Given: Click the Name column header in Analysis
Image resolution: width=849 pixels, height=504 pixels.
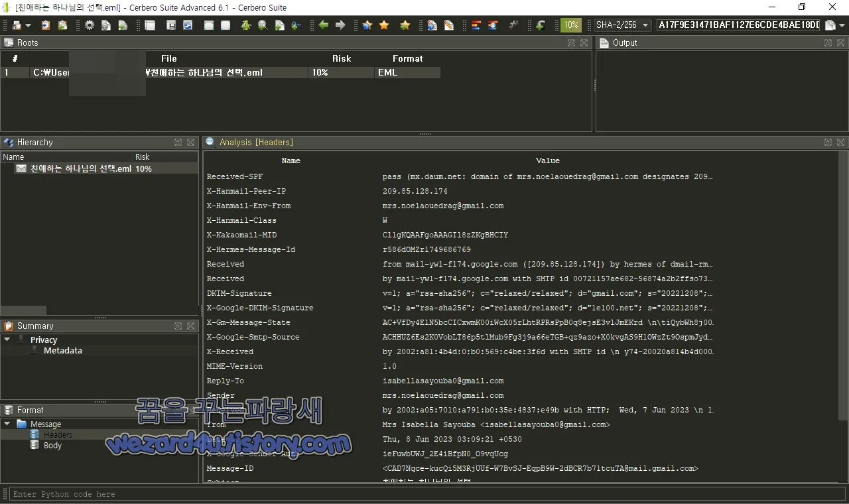Looking at the screenshot, I should 291,160.
